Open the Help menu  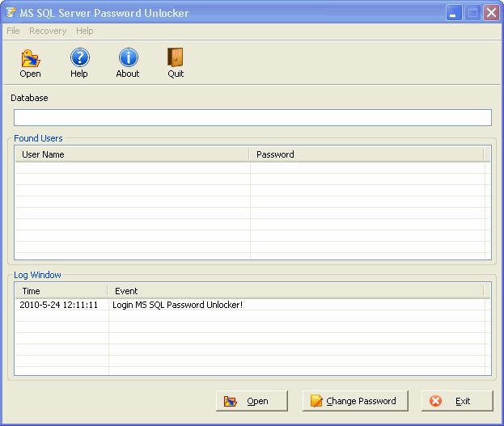tap(85, 31)
